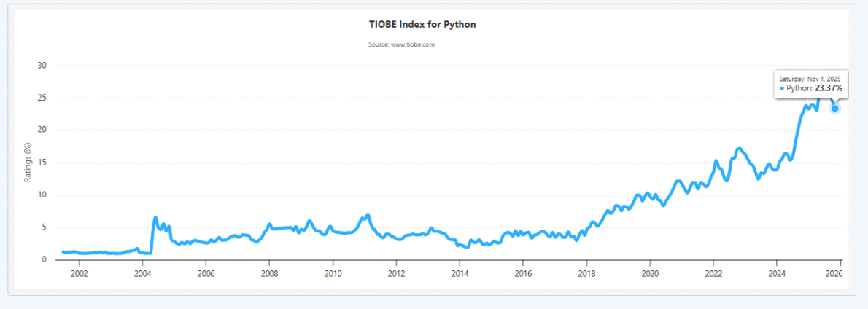Click the 2004 x-axis label
This screenshot has width=868, height=309.
[142, 273]
